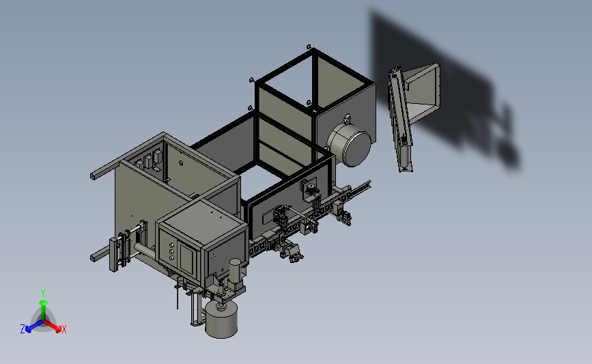This screenshot has width=592, height=364.
Task: Select the cylindrical tank at the bottom
Action: [x=221, y=319]
